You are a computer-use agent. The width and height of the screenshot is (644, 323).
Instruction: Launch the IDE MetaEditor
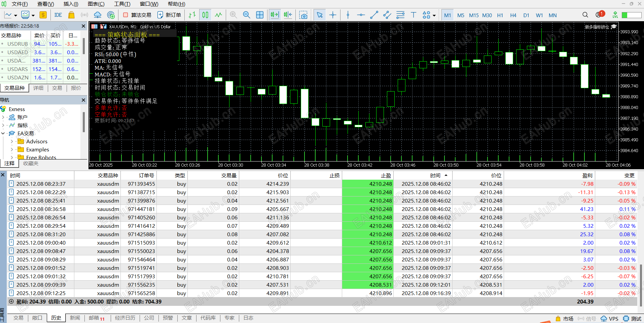[58, 15]
